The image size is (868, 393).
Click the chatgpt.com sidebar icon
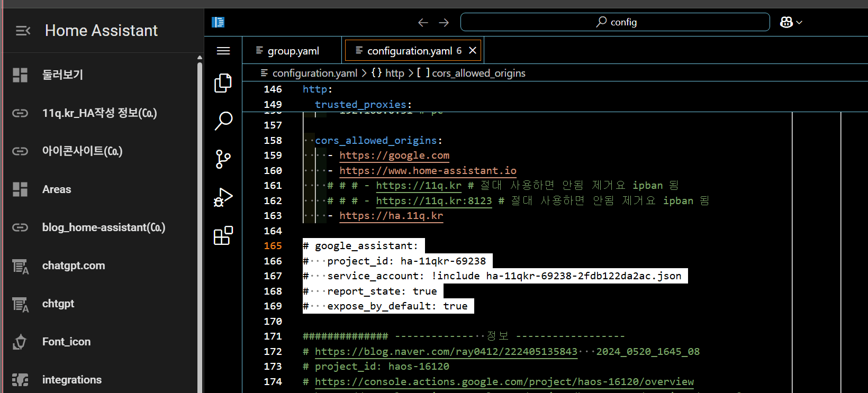pyautogui.click(x=20, y=266)
